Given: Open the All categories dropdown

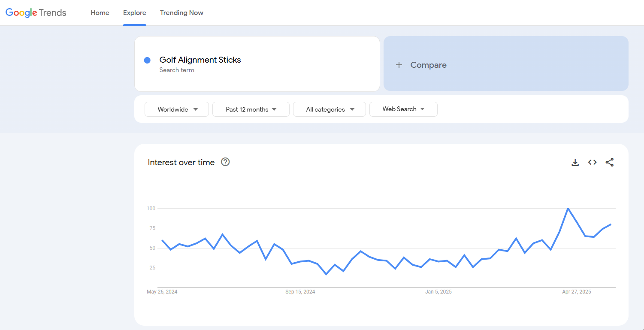Looking at the screenshot, I should (330, 109).
